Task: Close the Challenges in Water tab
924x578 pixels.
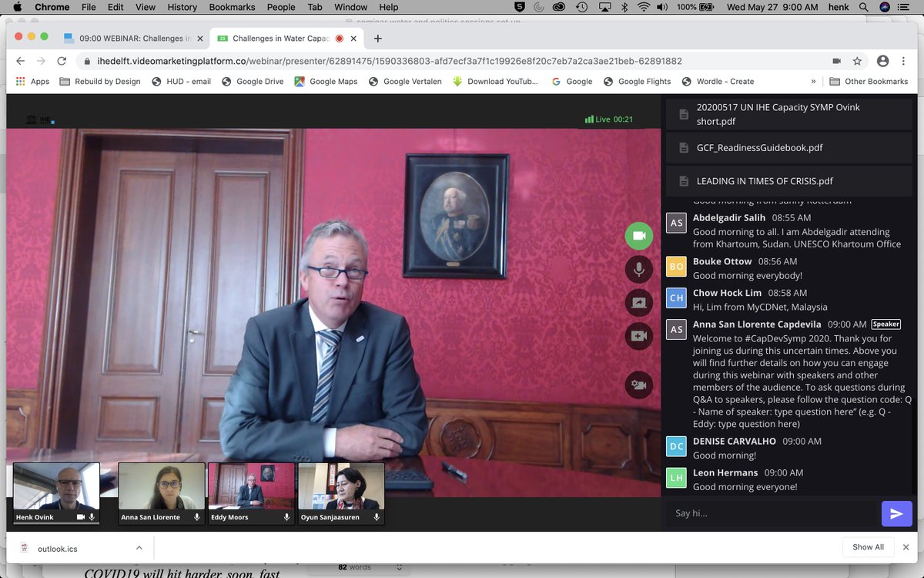Action: pos(354,39)
